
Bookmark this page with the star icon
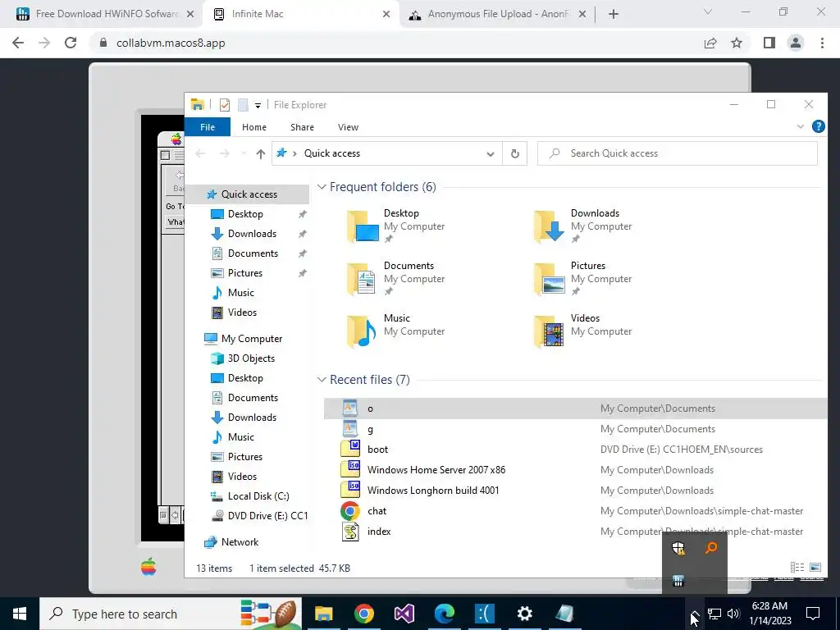(x=737, y=43)
